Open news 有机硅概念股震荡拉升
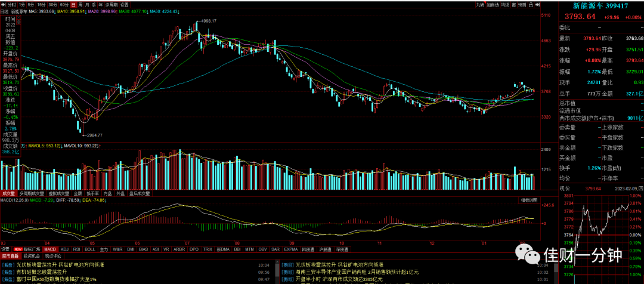 (42, 271)
